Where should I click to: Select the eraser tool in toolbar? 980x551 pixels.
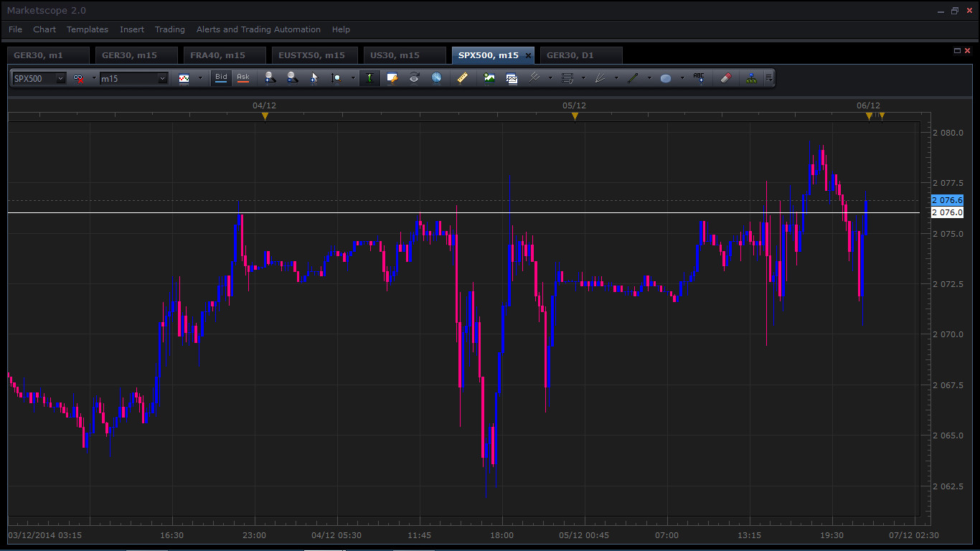coord(725,78)
